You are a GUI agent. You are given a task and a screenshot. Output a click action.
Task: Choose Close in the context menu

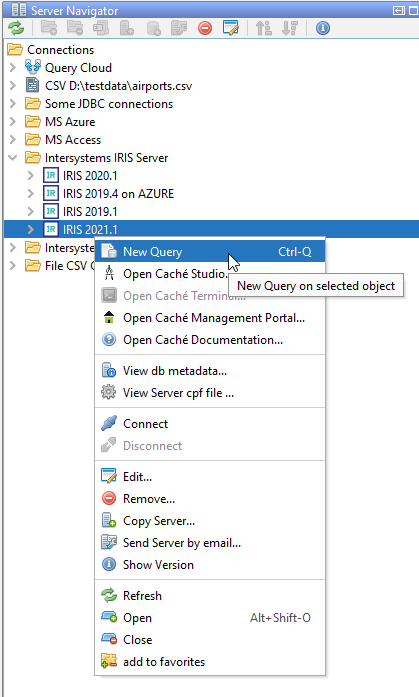click(x=210, y=639)
